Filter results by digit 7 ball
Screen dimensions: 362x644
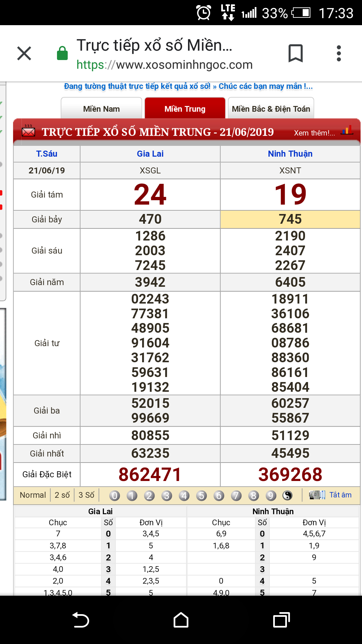pyautogui.click(x=236, y=495)
